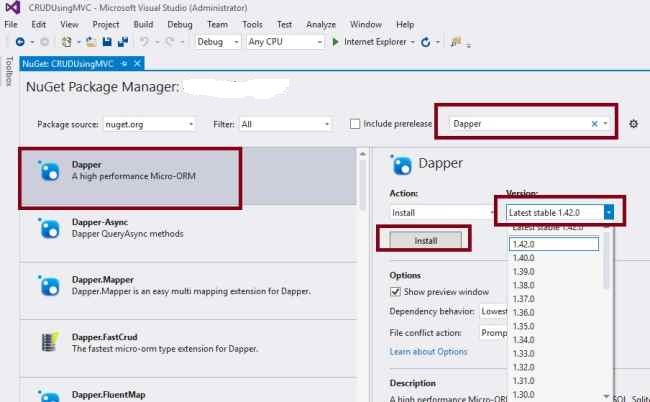The image size is (650, 402).
Task: Open the View menu
Action: [69, 24]
